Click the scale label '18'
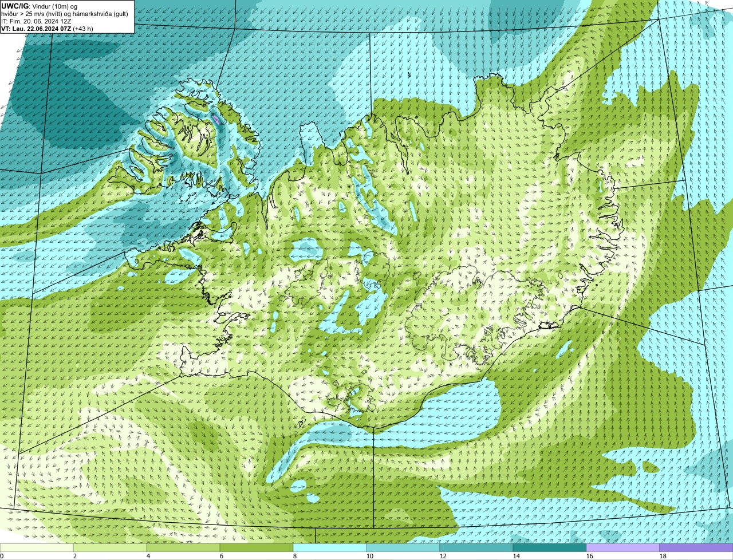The height and width of the screenshot is (560, 733). coord(663,556)
